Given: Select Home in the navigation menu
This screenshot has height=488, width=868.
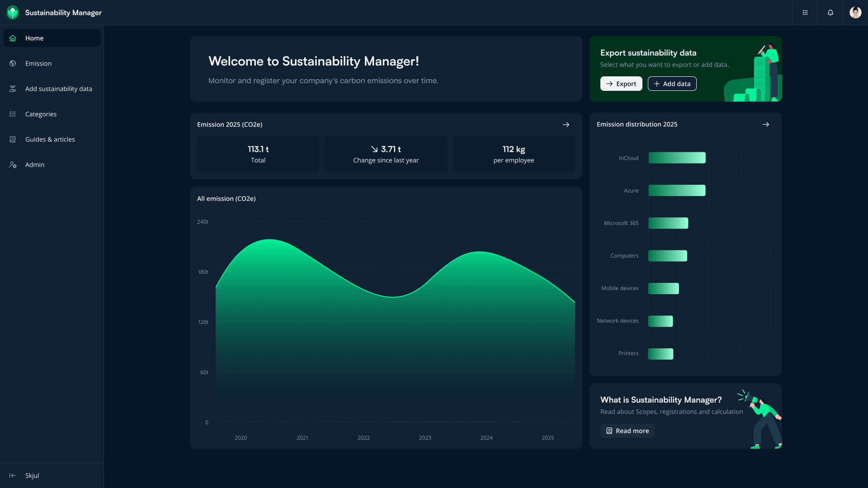Looking at the screenshot, I should [x=34, y=38].
